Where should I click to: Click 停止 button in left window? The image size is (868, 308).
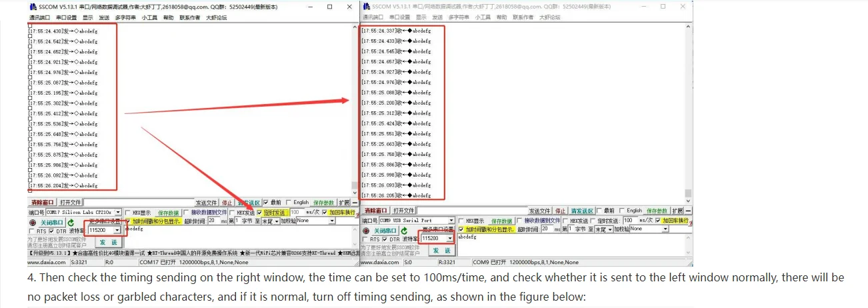[227, 203]
